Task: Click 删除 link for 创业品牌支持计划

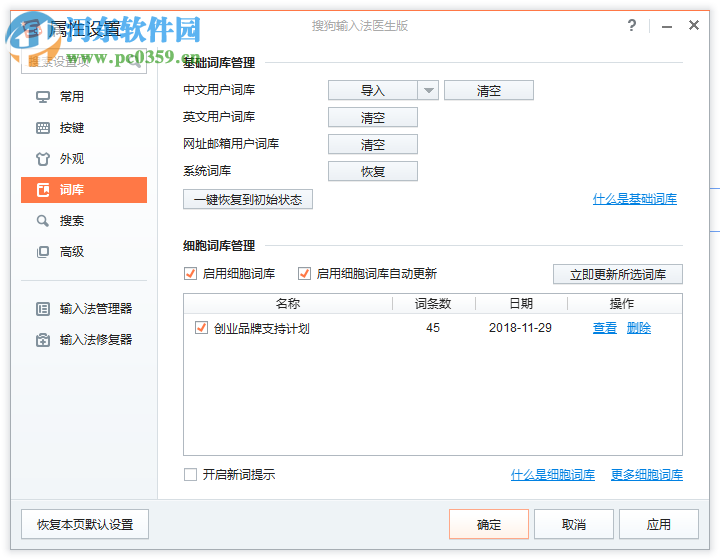Action: coord(639,328)
